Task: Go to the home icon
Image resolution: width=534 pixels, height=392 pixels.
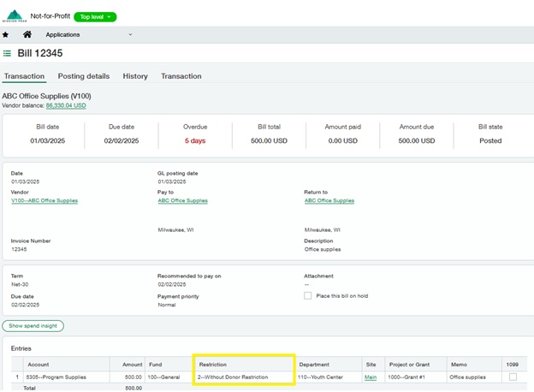Action: (27, 35)
